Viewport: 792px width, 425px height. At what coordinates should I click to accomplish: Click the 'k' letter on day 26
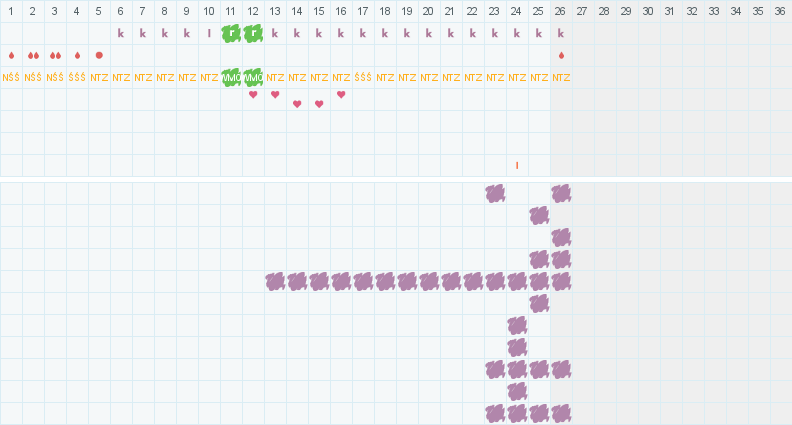[561, 33]
